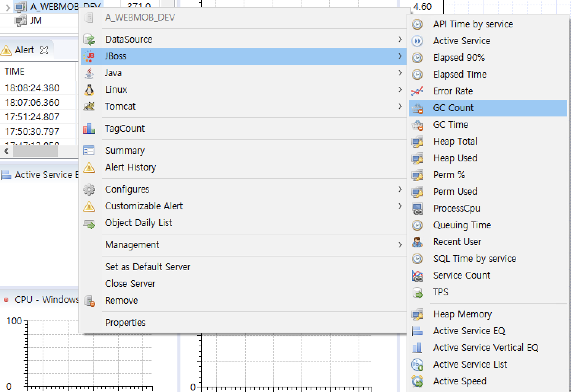Click the Alert History warning icon

click(x=89, y=167)
